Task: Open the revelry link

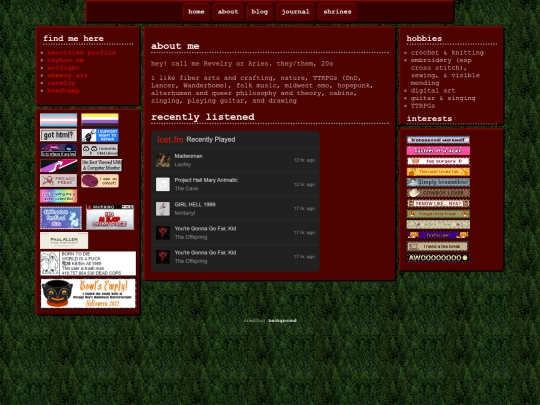Action: click(61, 83)
